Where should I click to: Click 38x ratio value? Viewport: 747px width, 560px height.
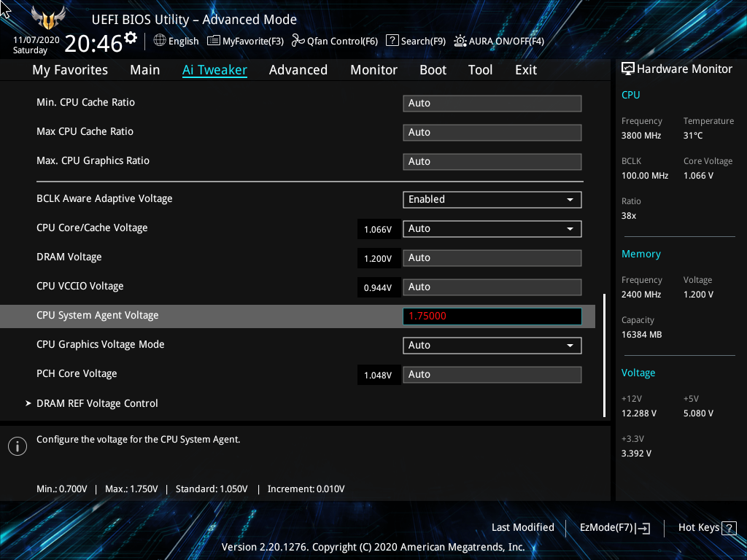[x=629, y=216]
